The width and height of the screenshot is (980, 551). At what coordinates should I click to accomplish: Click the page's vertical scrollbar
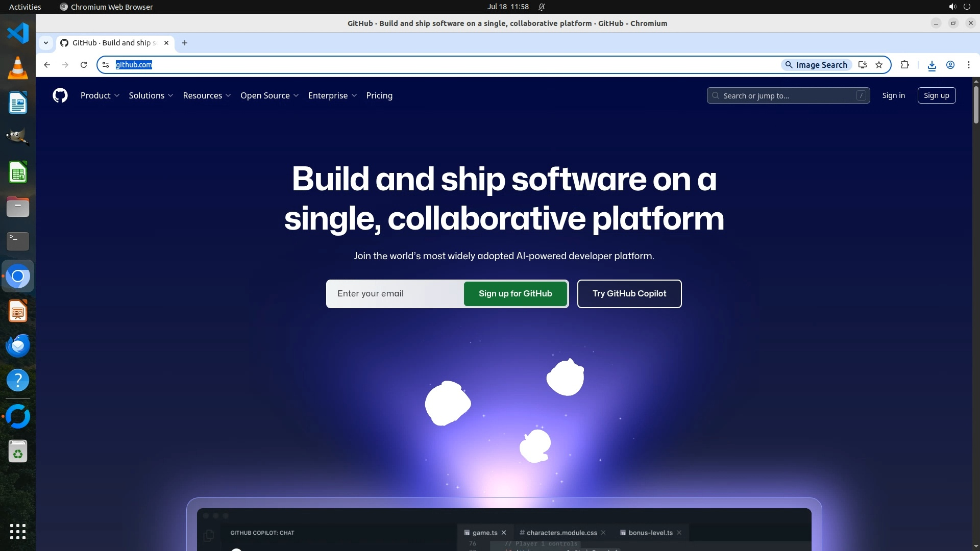click(x=975, y=105)
